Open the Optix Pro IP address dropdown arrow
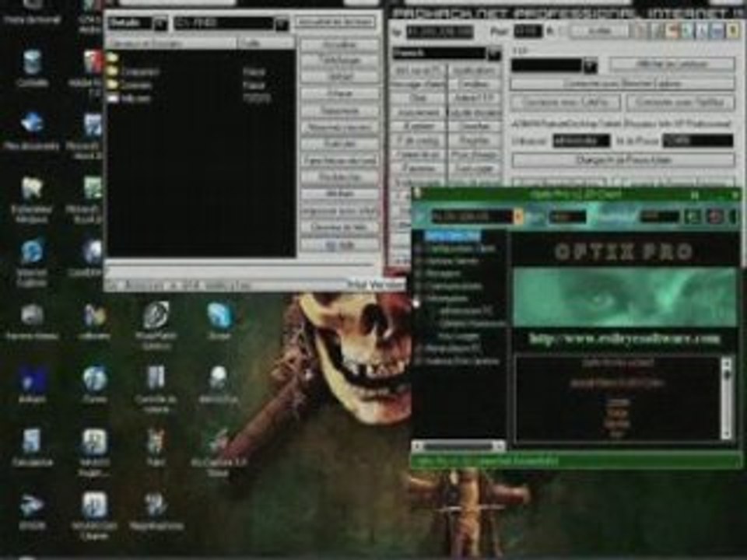The image size is (747, 560). (518, 217)
